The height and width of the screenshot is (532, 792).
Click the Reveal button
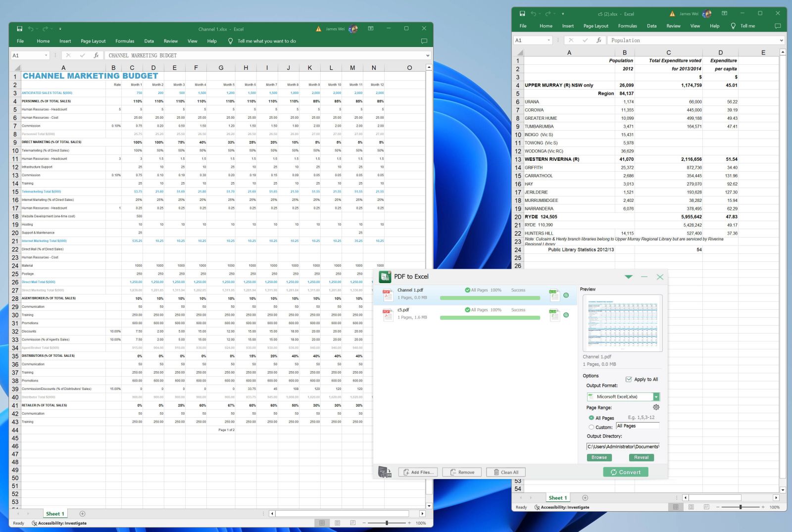641,457
